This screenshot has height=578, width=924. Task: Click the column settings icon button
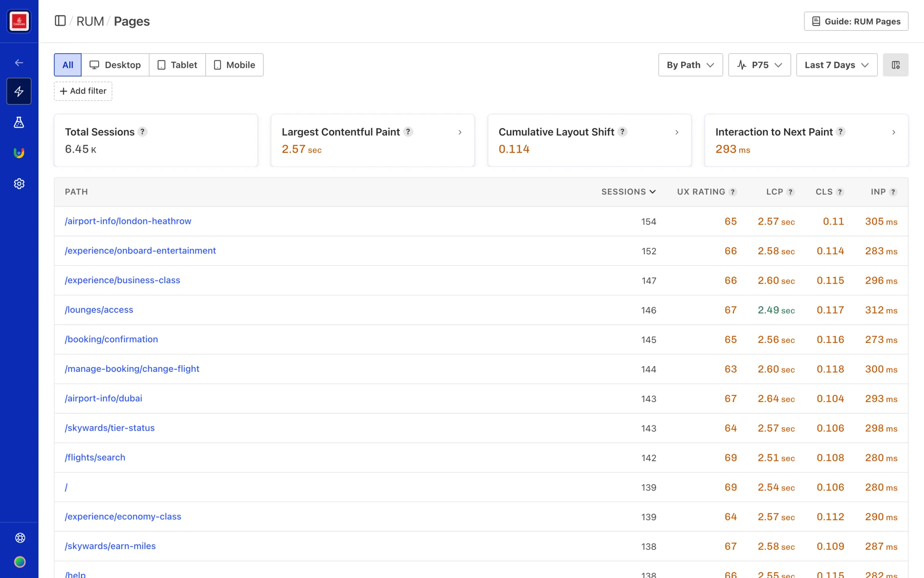click(x=896, y=65)
